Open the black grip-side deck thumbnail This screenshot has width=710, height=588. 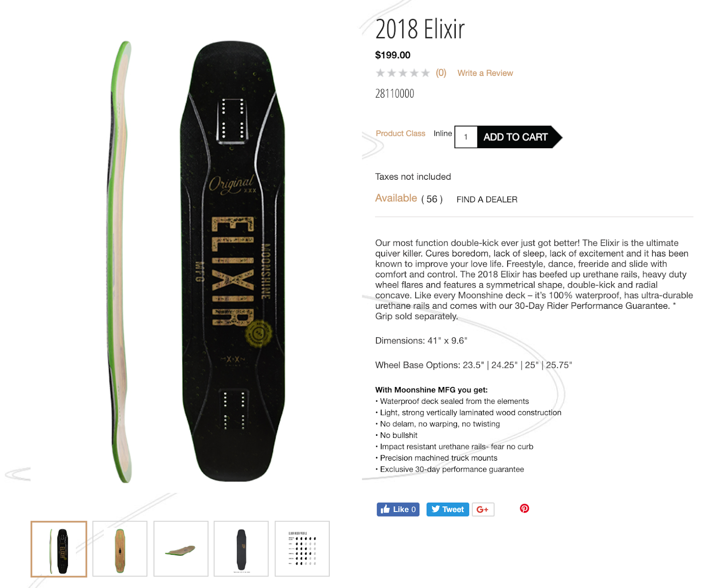pos(241,549)
